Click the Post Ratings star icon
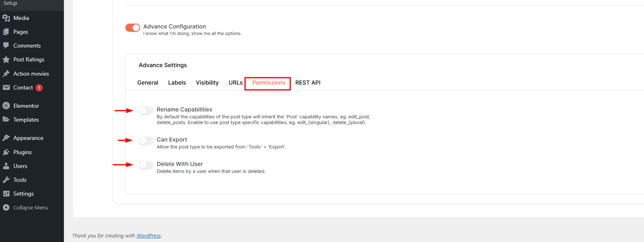Screen dimensions: 644x242 click(x=6, y=59)
